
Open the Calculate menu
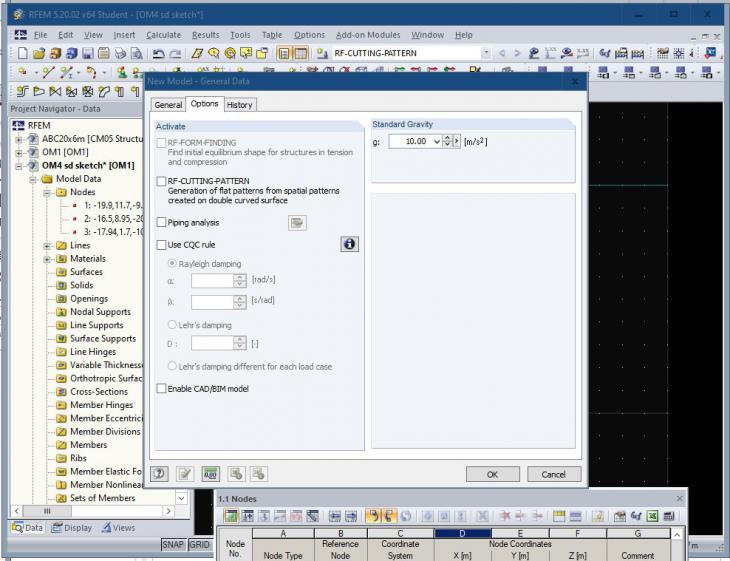[x=163, y=35]
